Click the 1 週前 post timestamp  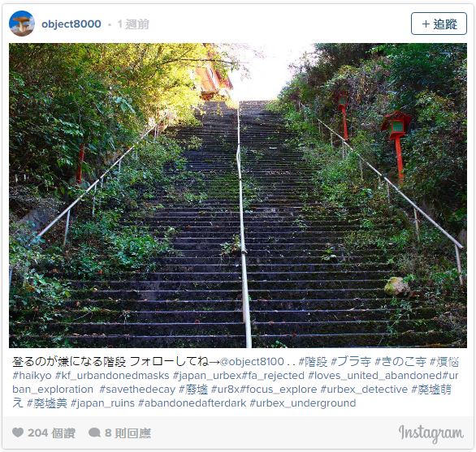[133, 24]
